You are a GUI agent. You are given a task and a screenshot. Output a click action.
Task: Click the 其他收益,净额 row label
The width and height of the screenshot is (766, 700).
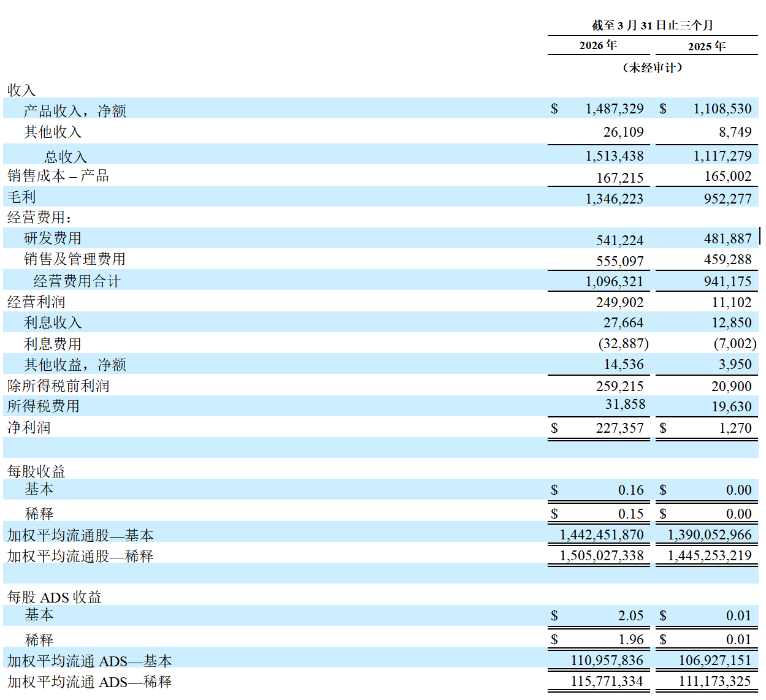pyautogui.click(x=75, y=365)
